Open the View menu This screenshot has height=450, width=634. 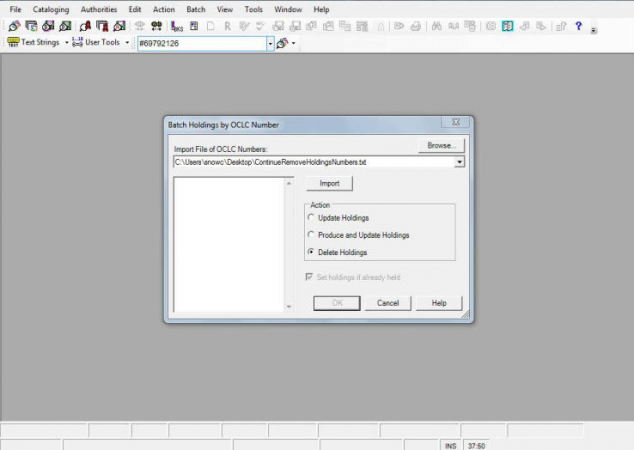tap(224, 9)
